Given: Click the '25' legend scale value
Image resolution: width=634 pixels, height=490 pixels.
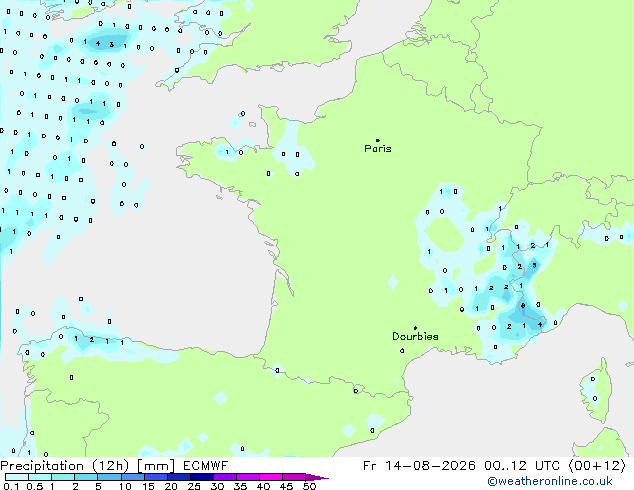Looking at the screenshot, I should tap(194, 486).
